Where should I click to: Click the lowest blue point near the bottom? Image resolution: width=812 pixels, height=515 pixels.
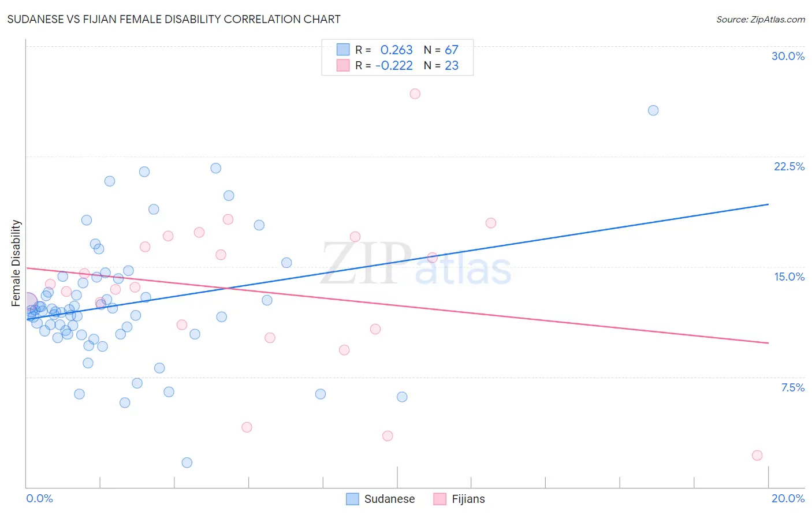187,462
